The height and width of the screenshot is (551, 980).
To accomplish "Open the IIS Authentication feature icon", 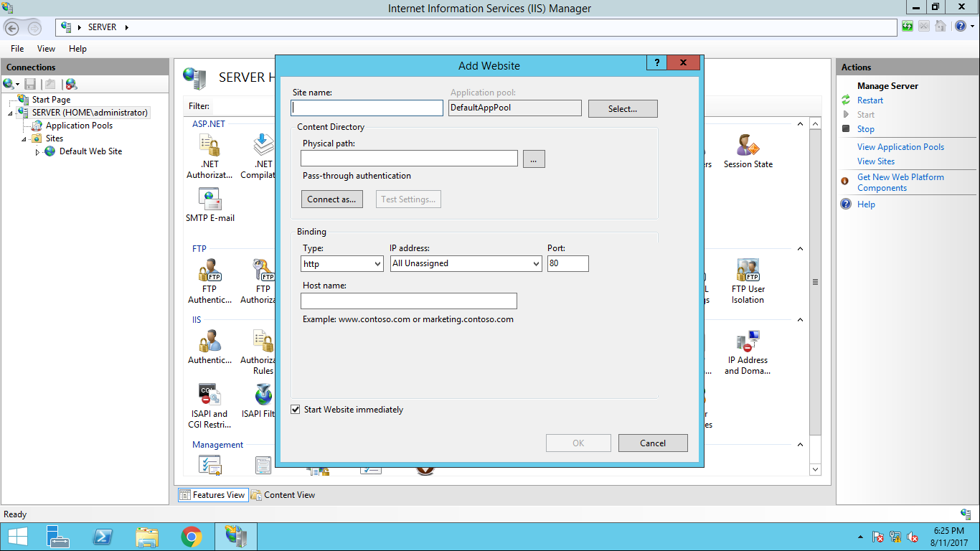I will (209, 341).
